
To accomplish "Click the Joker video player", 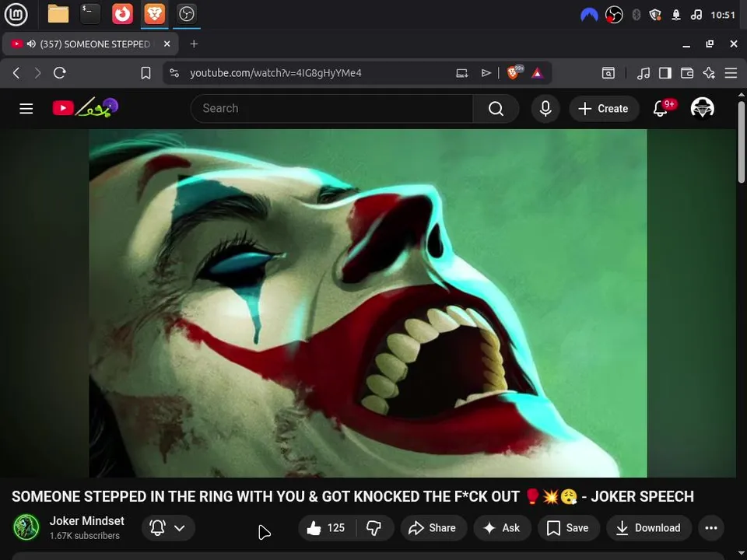I will click(x=368, y=303).
